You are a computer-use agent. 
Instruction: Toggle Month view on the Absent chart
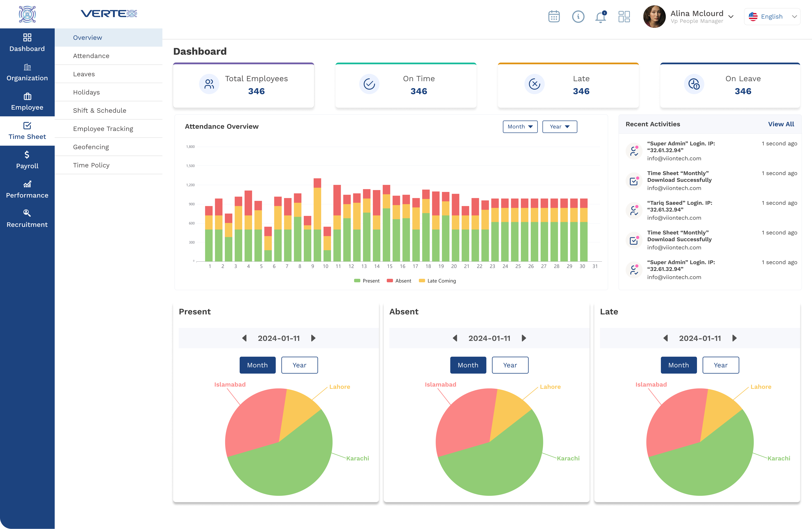468,365
